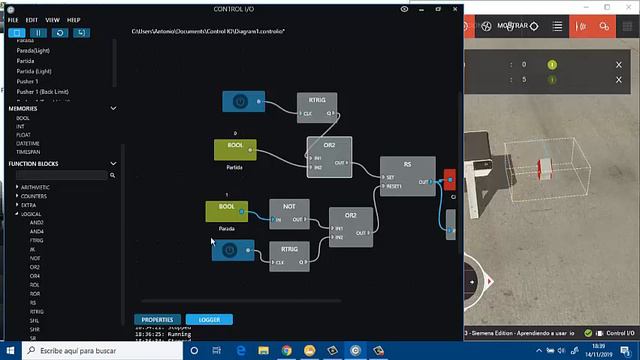Click the top blue power-button input node
Viewport: 640px width, 360px height.
(244, 101)
